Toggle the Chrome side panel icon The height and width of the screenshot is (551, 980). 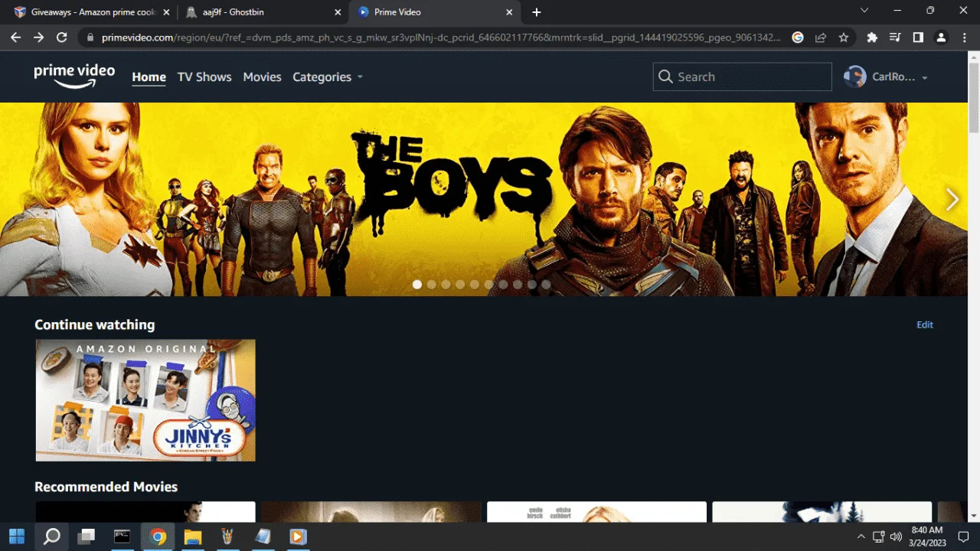coord(918,37)
